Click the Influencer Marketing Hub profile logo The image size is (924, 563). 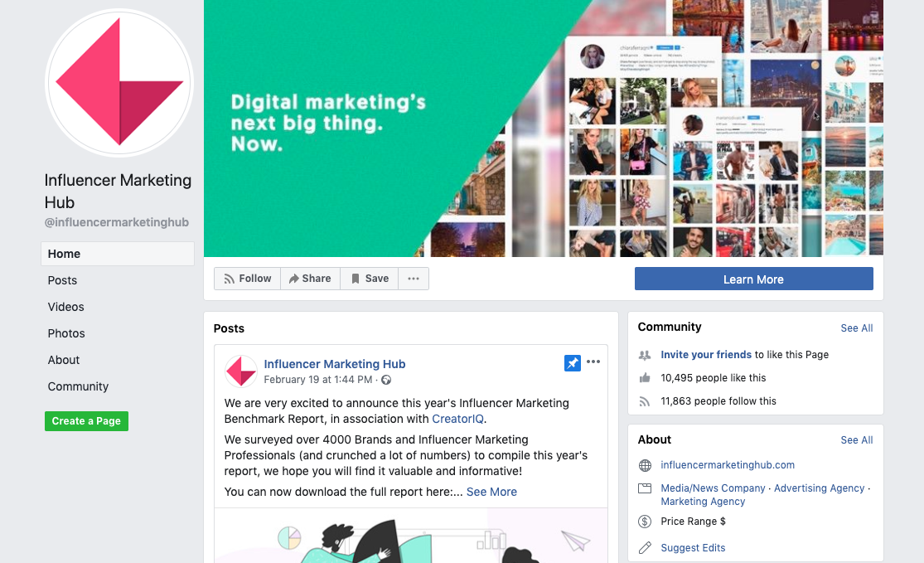[x=119, y=83]
